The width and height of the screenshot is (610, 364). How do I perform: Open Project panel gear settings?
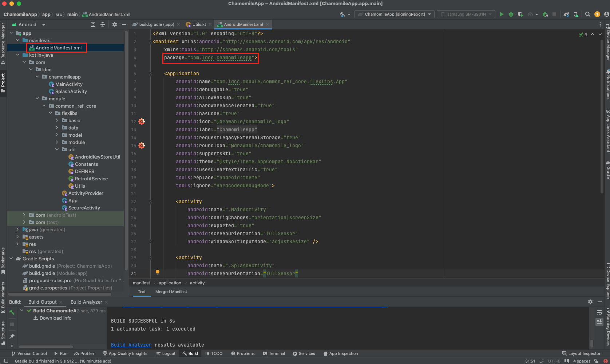(115, 24)
